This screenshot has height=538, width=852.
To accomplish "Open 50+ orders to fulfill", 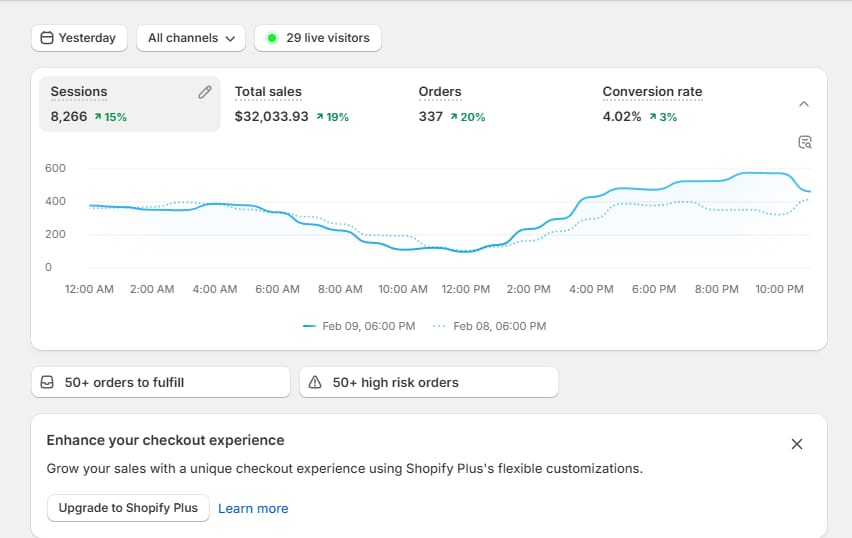I will click(124, 382).
